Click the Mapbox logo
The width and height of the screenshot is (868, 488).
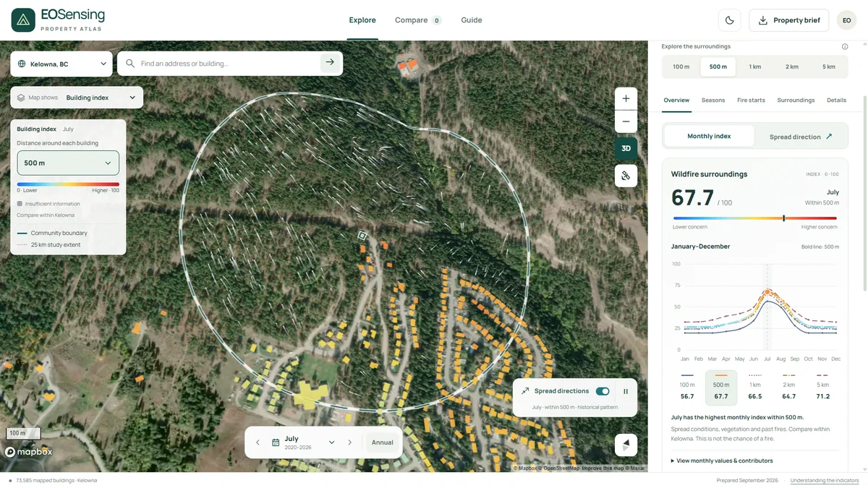click(x=29, y=453)
